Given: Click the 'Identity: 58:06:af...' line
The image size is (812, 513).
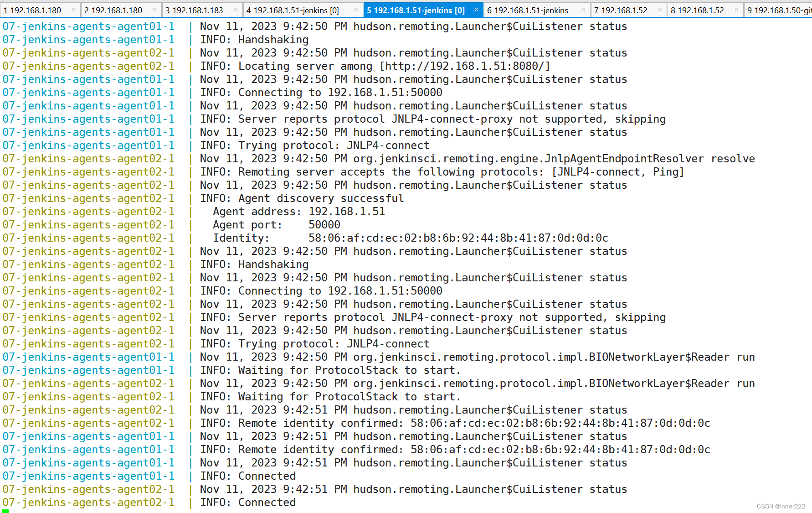Looking at the screenshot, I should click(x=305, y=238).
